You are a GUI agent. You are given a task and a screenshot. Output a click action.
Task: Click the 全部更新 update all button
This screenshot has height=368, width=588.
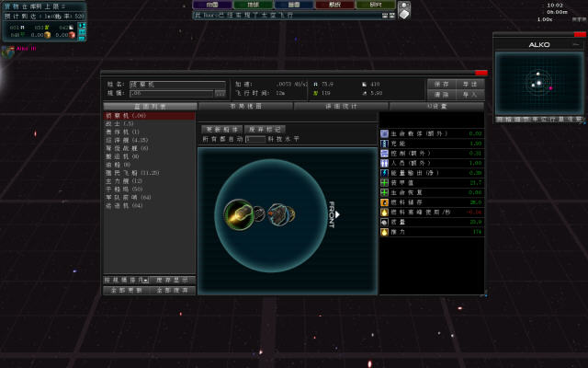[126, 290]
